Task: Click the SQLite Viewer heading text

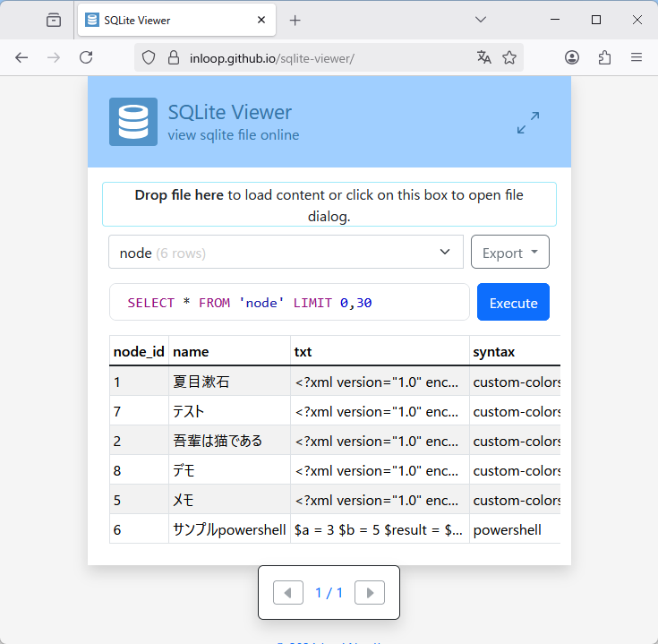Action: (229, 112)
